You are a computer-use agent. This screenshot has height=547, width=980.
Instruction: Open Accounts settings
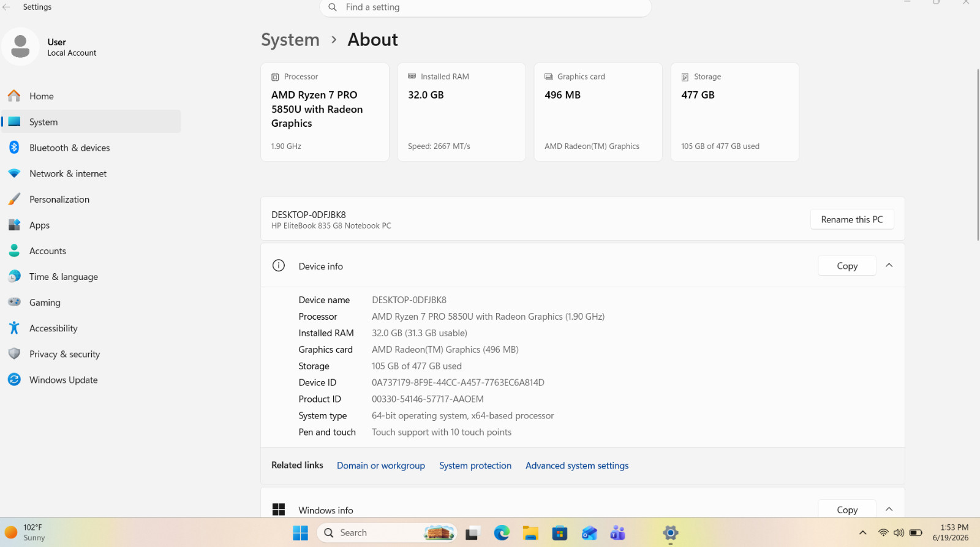pos(92,251)
